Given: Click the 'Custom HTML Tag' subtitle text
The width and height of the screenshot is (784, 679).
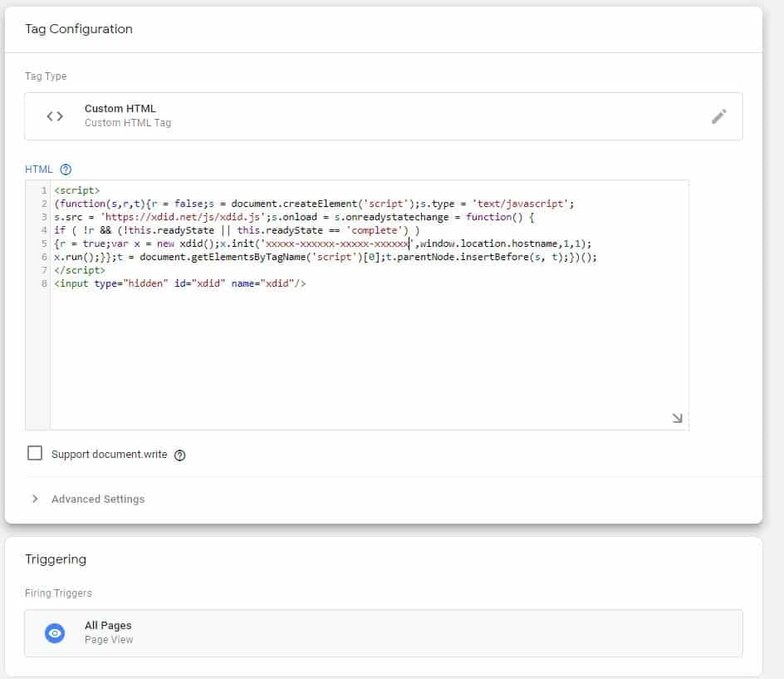Looking at the screenshot, I should click(x=128, y=123).
